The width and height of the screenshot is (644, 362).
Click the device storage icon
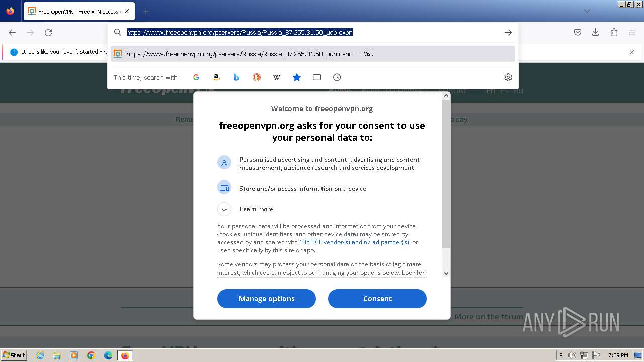(224, 188)
